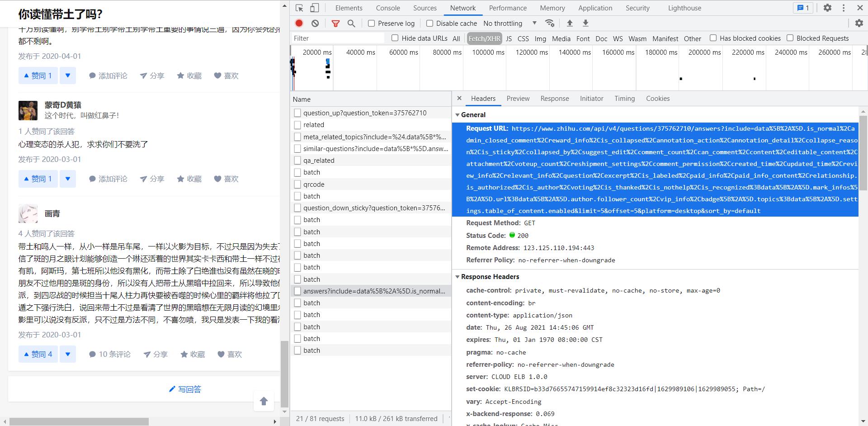Image resolution: width=868 pixels, height=426 pixels.
Task: Click the export HAR download arrow
Action: [x=585, y=23]
